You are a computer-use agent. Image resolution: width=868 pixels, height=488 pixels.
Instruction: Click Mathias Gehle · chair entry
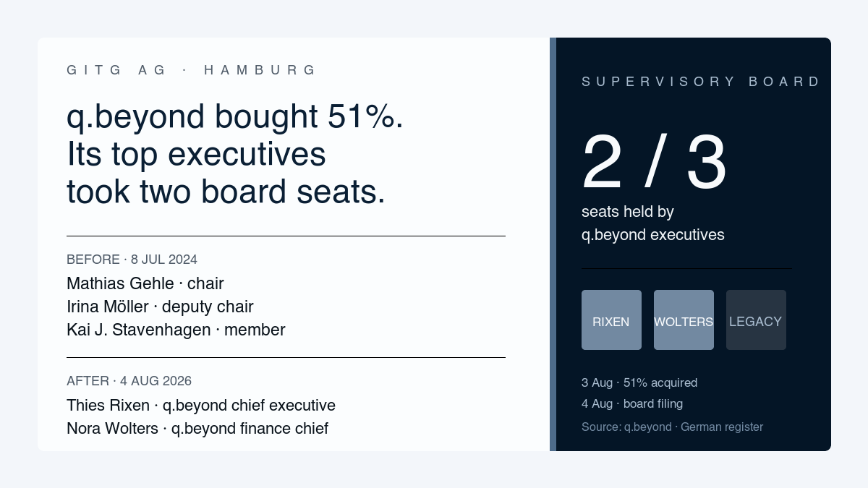(x=145, y=283)
